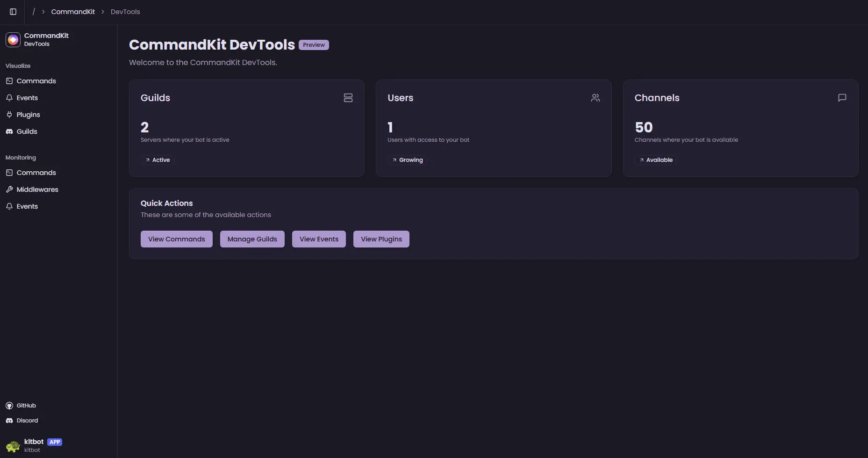Image resolution: width=868 pixels, height=458 pixels.
Task: Toggle the sidebar panel collapse button
Action: point(13,12)
